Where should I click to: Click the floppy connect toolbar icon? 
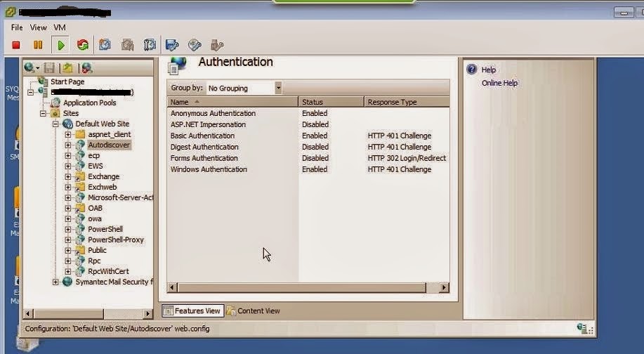coord(172,45)
